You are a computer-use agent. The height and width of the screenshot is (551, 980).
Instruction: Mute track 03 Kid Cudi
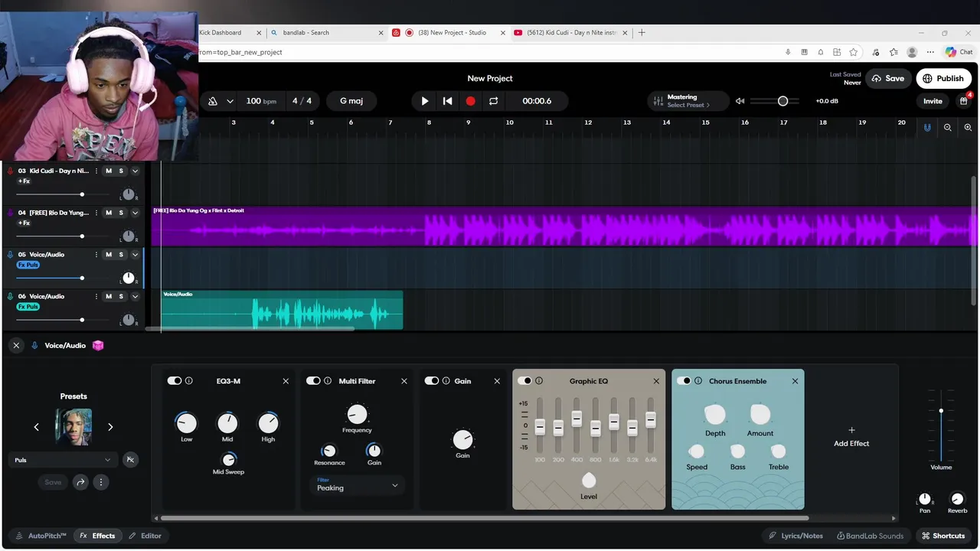[x=109, y=171]
